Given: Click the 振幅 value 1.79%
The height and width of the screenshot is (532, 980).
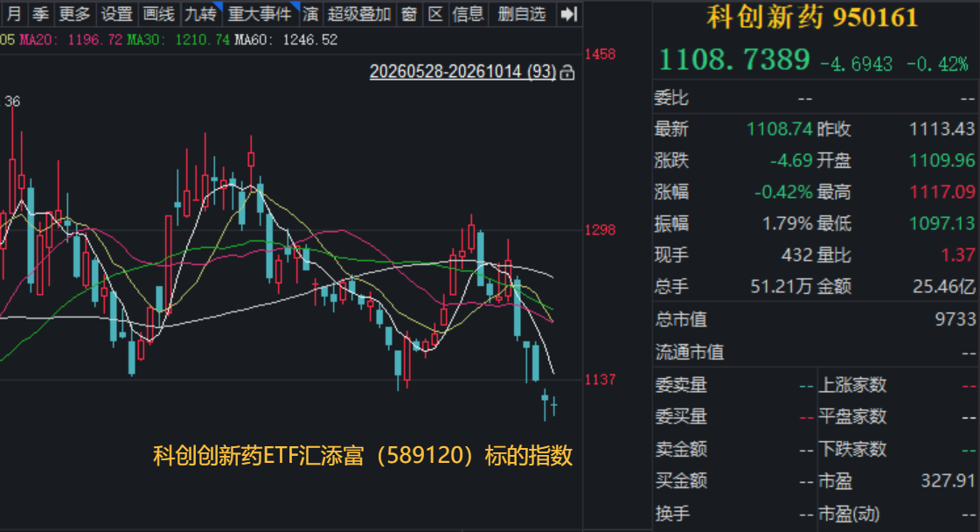Looking at the screenshot, I should point(787,223).
